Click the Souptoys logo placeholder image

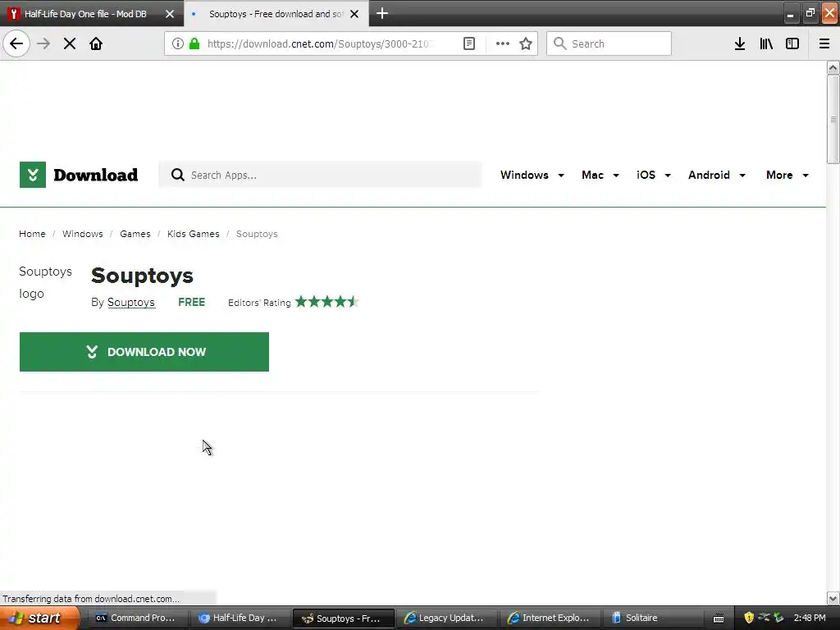[46, 282]
